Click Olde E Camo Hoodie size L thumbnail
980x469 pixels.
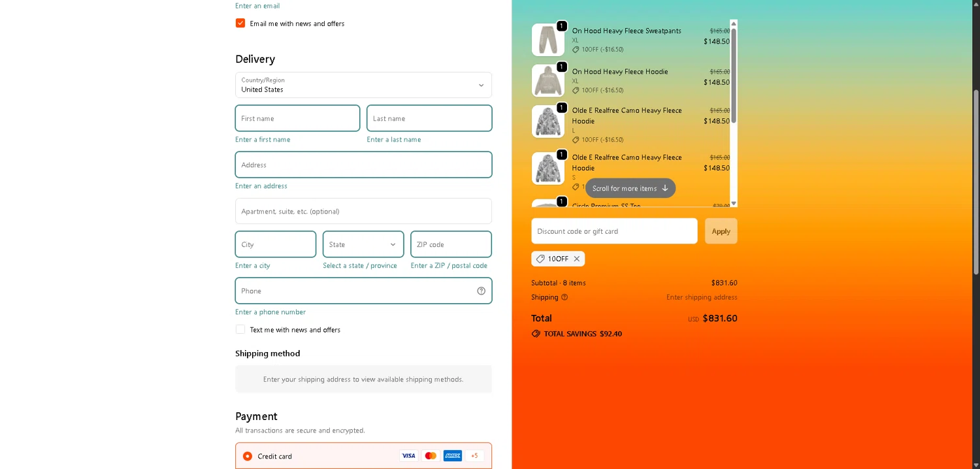[x=548, y=121]
